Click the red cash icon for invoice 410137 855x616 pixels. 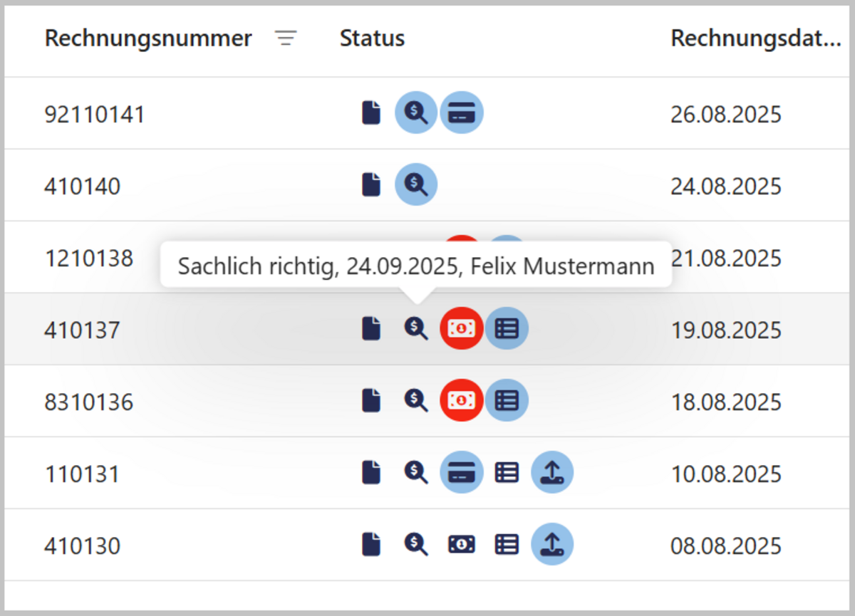coord(461,329)
